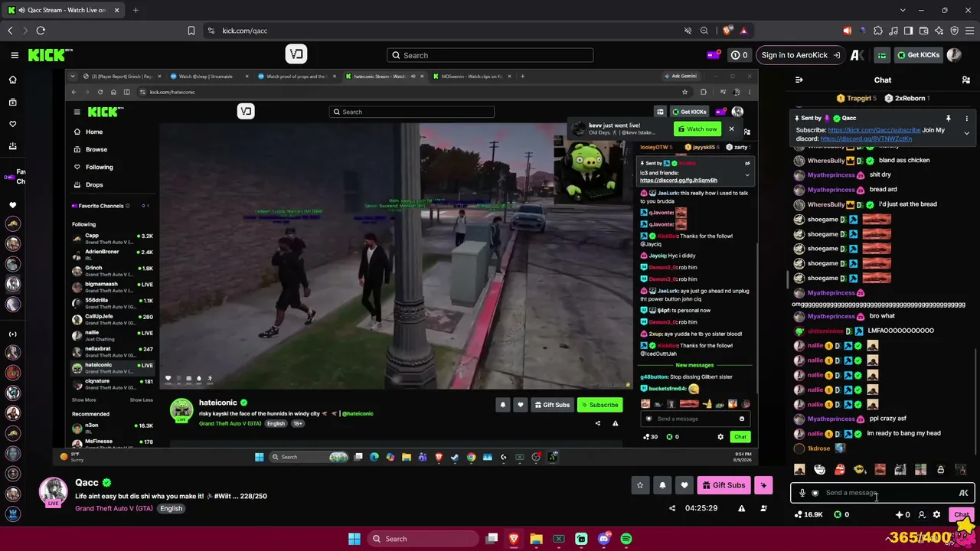Viewport: 980px width, 551px height.
Task: Click the English language tag
Action: coord(171,509)
